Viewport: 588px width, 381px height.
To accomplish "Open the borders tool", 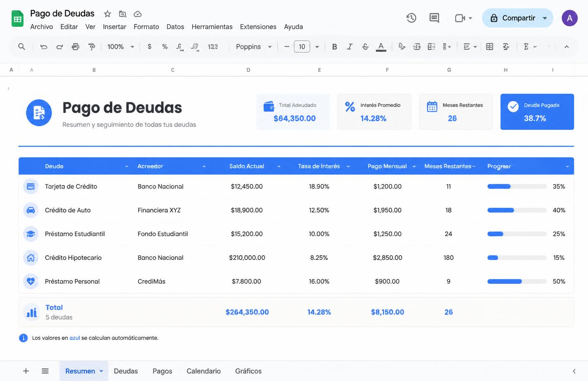I will tap(417, 47).
